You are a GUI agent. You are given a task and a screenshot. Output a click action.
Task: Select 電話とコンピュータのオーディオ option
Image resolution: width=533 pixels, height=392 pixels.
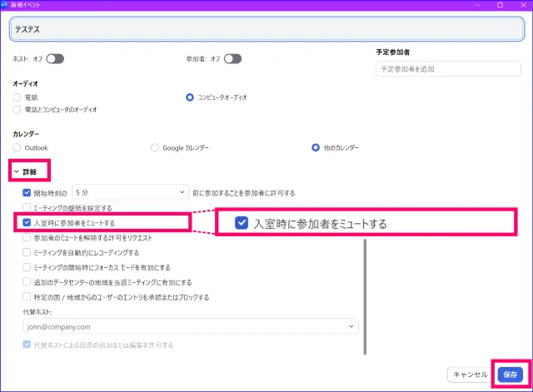point(17,110)
